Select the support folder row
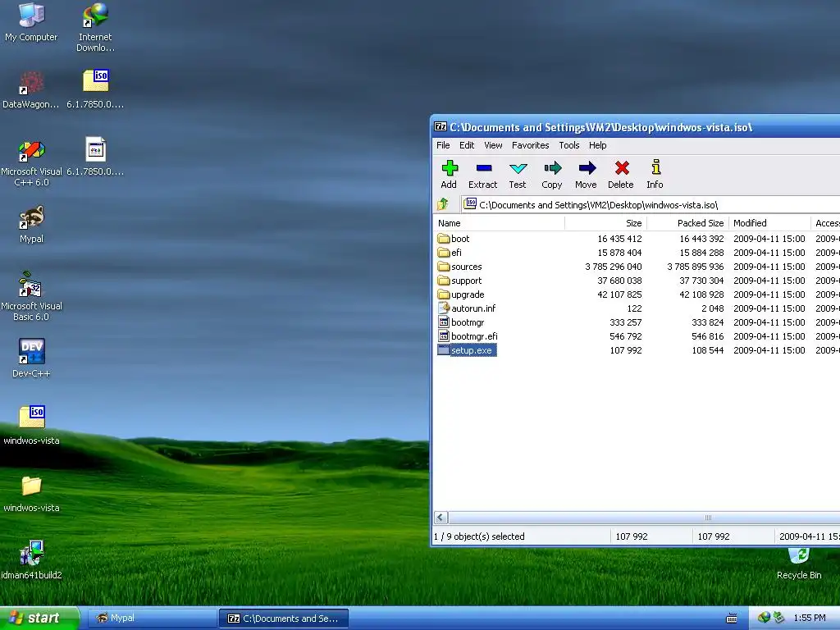 pyautogui.click(x=637, y=281)
